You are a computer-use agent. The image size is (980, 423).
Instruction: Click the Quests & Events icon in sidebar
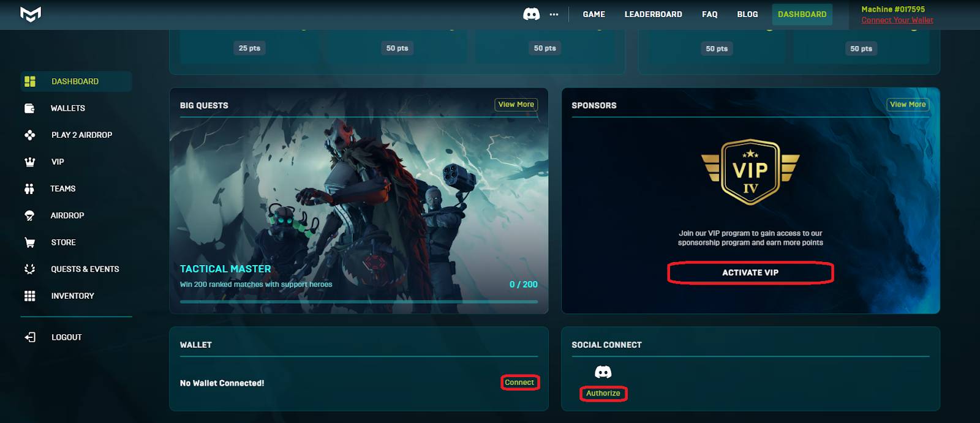point(29,269)
